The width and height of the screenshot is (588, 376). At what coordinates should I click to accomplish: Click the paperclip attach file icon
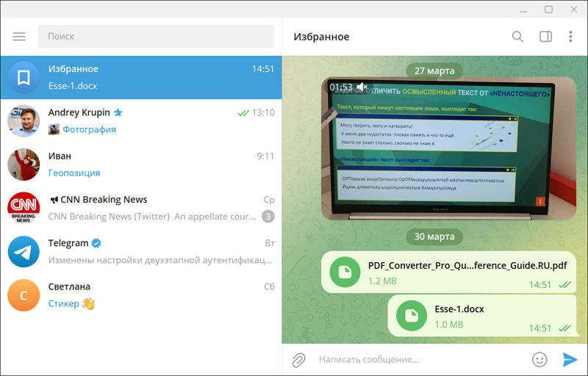298,360
